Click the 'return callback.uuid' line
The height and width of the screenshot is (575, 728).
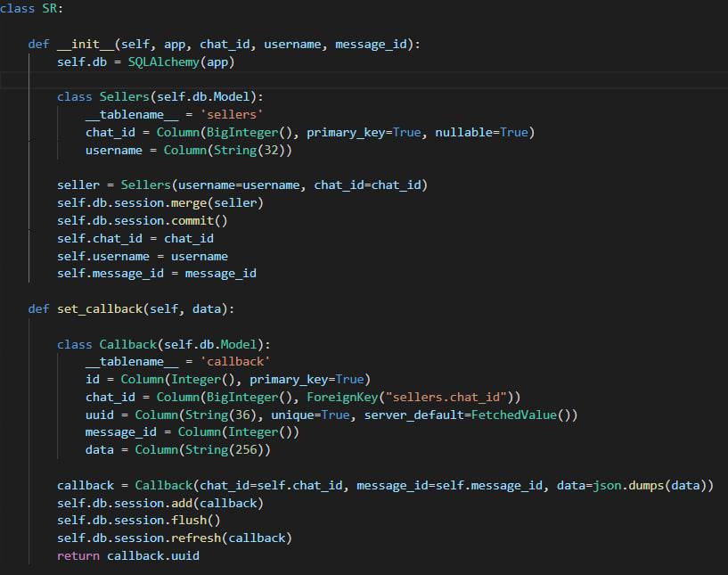coord(128,555)
